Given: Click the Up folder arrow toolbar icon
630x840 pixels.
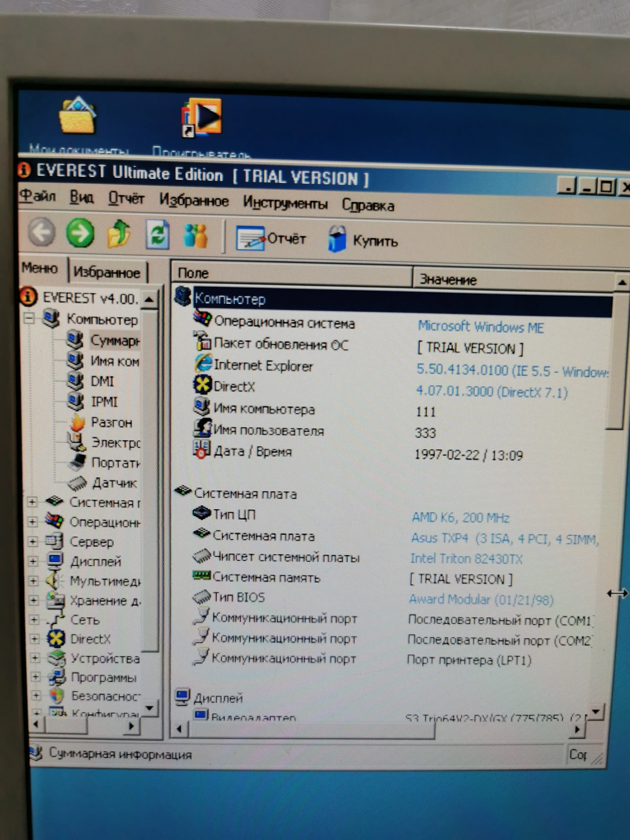Looking at the screenshot, I should tap(119, 234).
